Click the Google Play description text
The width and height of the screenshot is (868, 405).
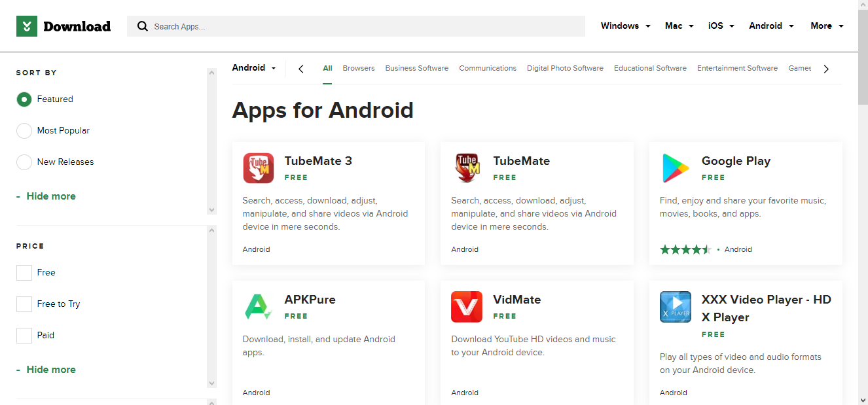[x=743, y=207]
